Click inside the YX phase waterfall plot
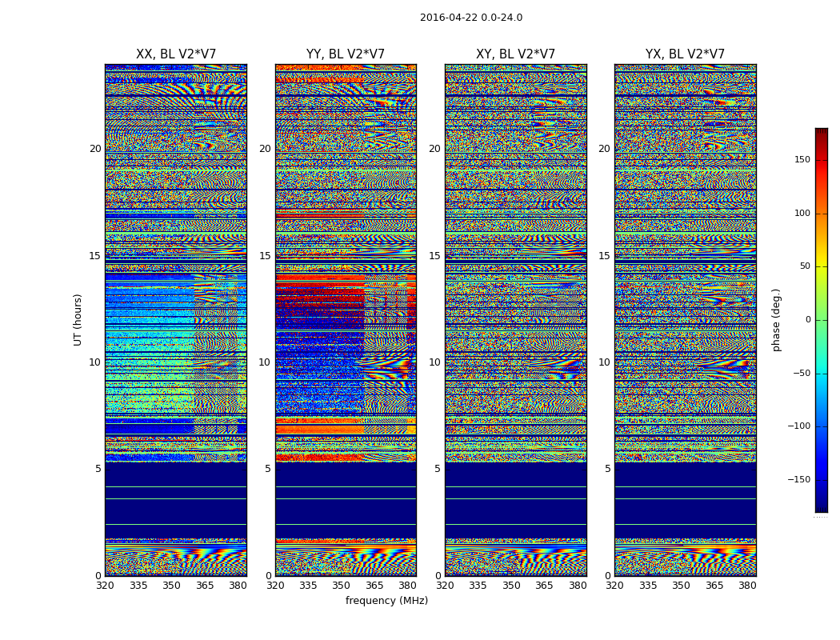 coord(685,320)
